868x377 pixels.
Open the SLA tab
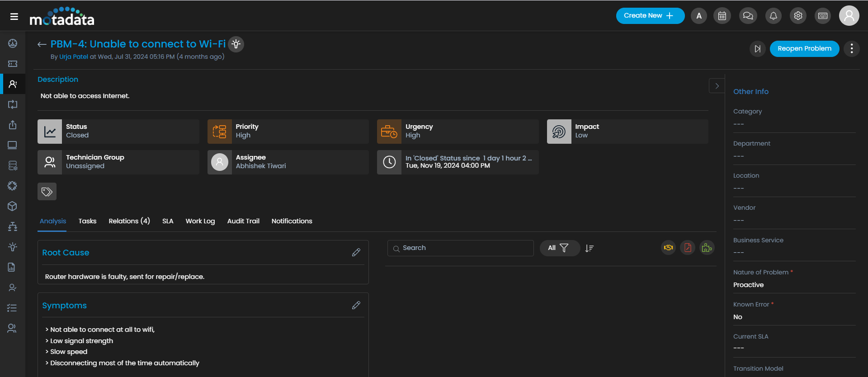click(x=168, y=221)
